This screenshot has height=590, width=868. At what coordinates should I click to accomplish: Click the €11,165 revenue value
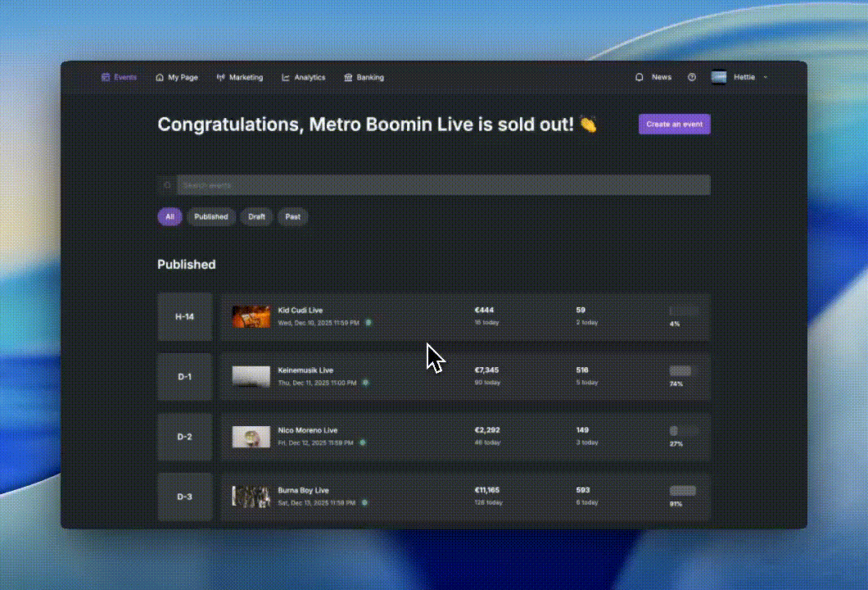(487, 490)
